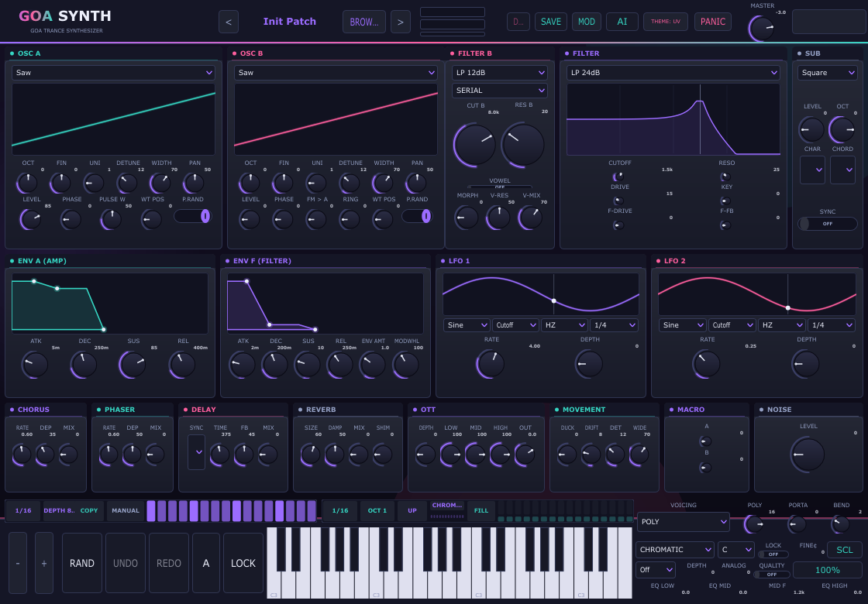868x604 pixels.
Task: Toggle OSC A P.RAND switch
Action: coord(192,216)
